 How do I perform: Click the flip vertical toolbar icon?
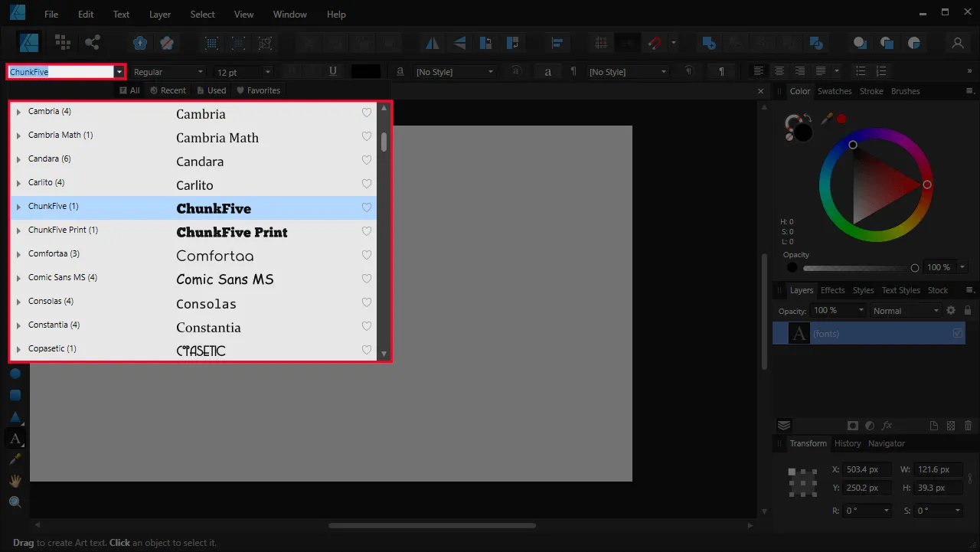[x=459, y=43]
